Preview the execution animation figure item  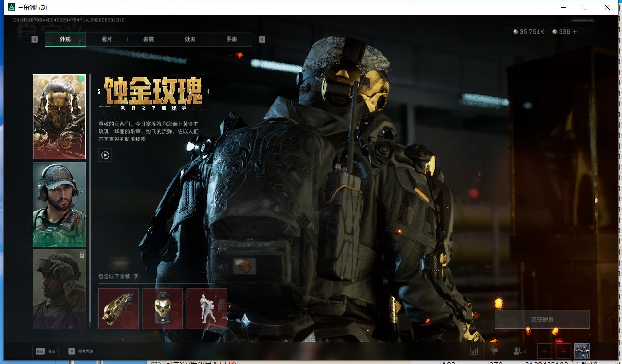[207, 308]
